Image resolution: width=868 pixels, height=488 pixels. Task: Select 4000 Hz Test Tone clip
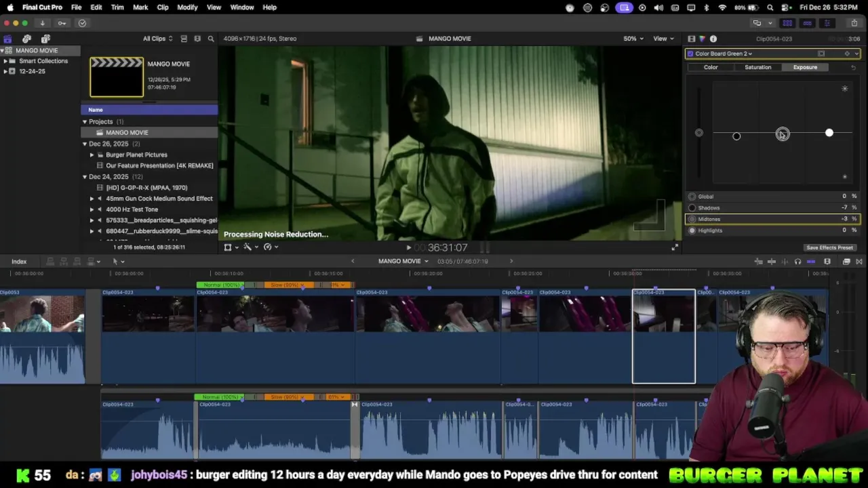132,209
